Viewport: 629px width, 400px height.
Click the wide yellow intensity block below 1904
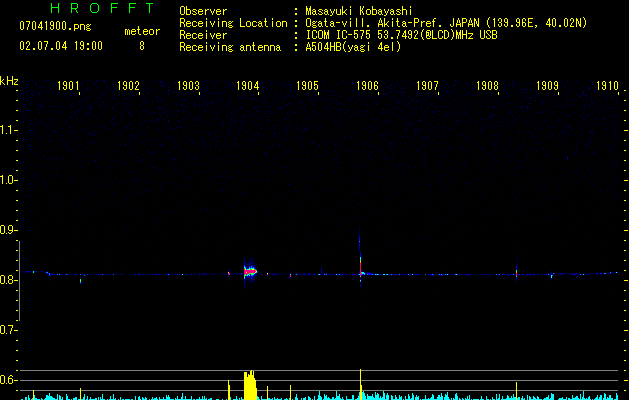250,385
